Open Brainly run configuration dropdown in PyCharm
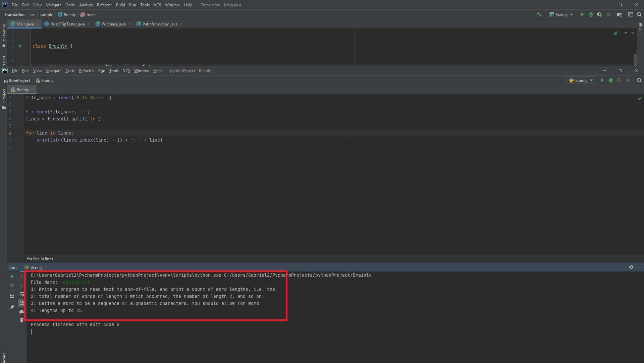The image size is (644, 363). pos(581,81)
